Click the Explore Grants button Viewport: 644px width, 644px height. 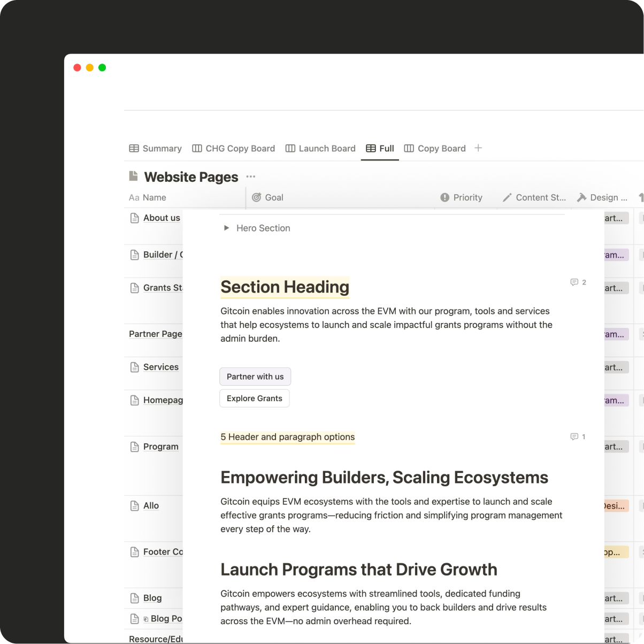[x=254, y=398]
